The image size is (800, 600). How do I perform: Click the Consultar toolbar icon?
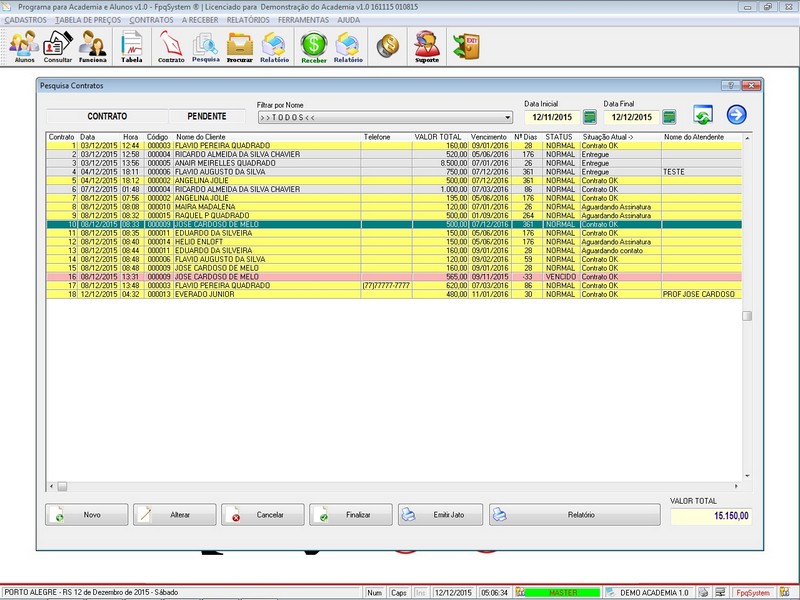(58, 46)
